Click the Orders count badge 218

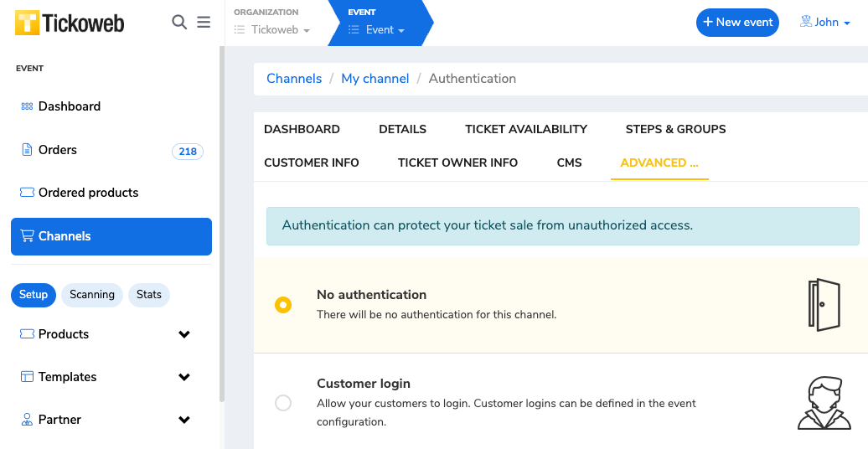click(188, 152)
